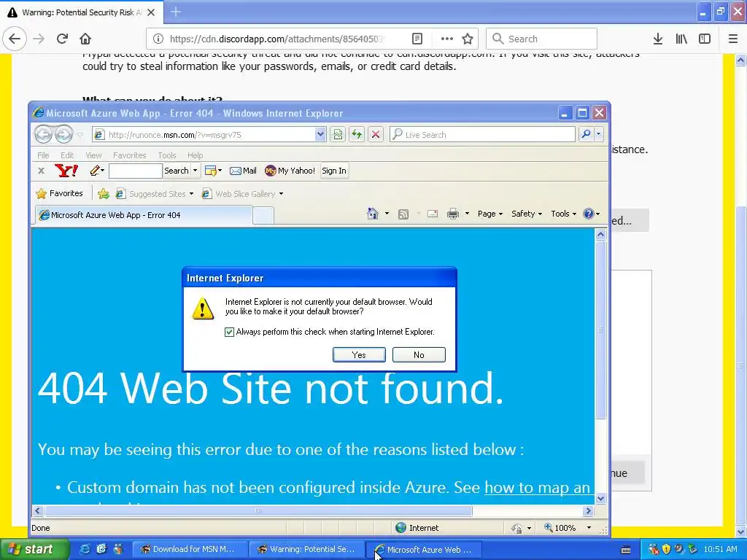Open the Favorites star button
Viewport: 747px width, 560px height.
pyautogui.click(x=60, y=193)
